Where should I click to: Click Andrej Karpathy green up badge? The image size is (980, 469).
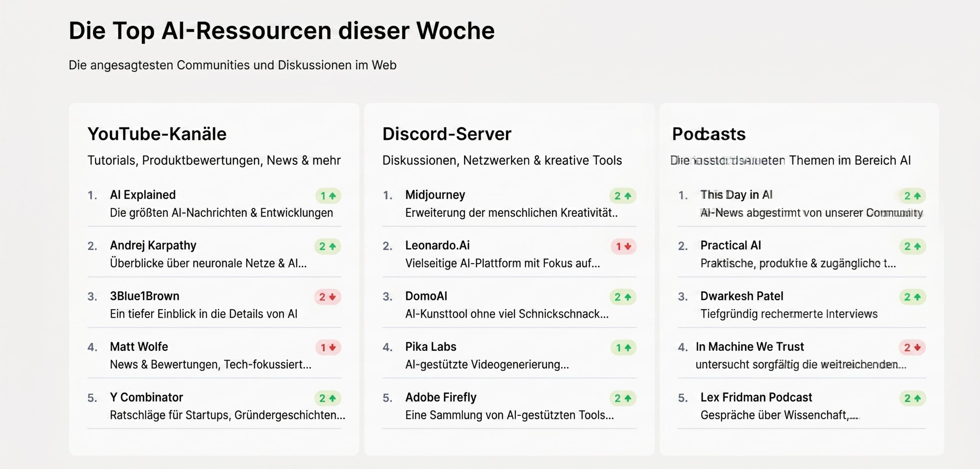point(328,246)
